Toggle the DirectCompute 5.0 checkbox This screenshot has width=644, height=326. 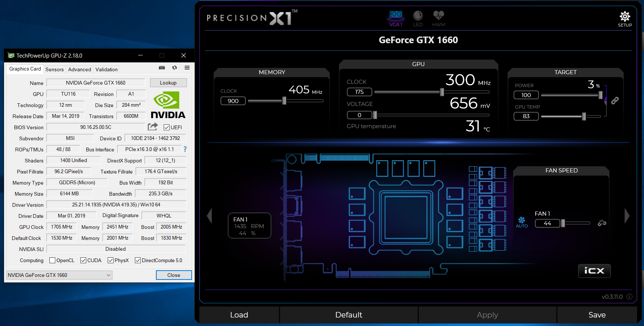tap(138, 260)
